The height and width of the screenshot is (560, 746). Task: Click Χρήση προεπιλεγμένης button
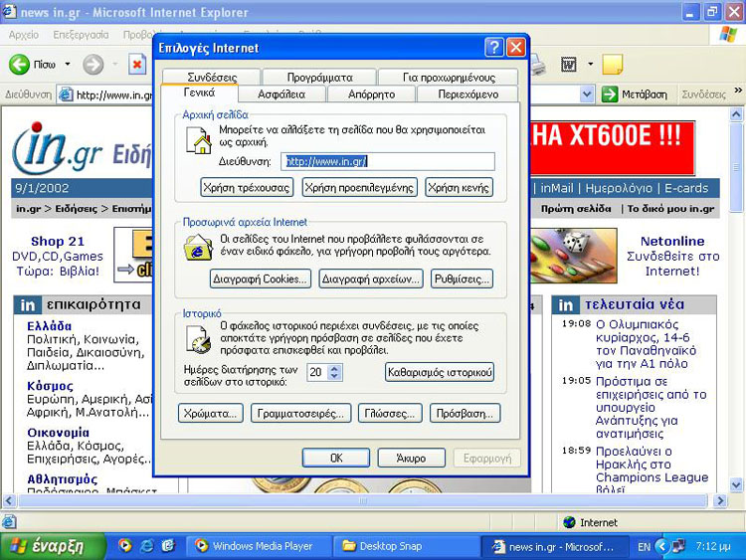click(359, 187)
